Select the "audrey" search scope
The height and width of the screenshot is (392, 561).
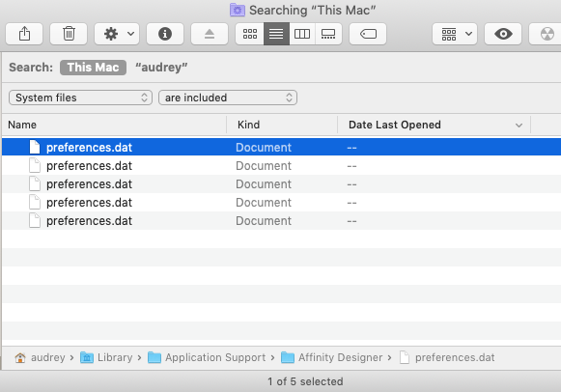click(x=161, y=68)
